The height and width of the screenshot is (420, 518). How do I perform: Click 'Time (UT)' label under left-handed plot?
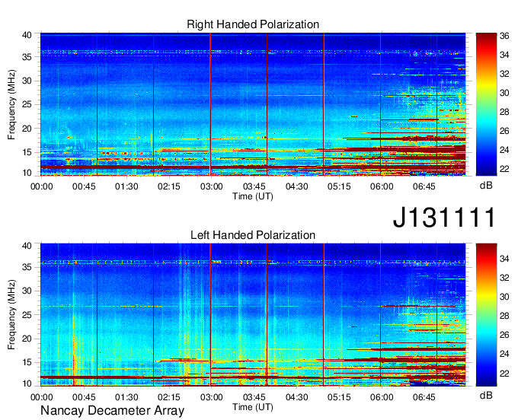pyautogui.click(x=253, y=407)
